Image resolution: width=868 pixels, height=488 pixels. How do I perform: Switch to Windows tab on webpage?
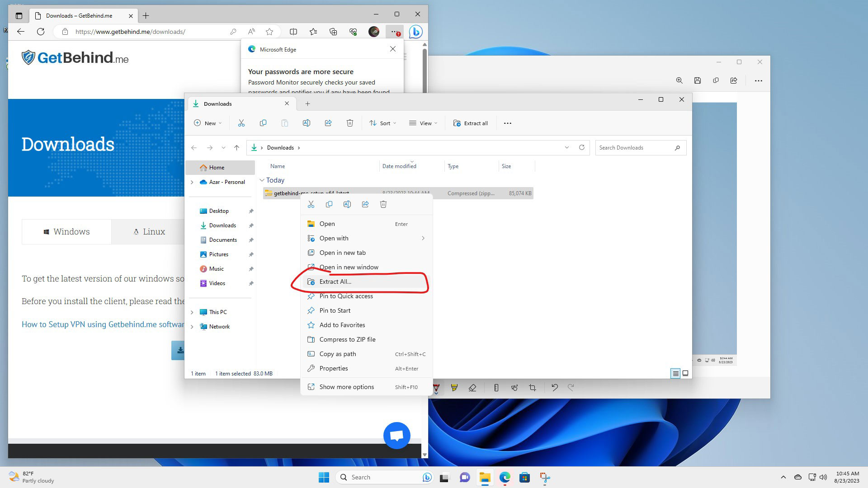(66, 232)
